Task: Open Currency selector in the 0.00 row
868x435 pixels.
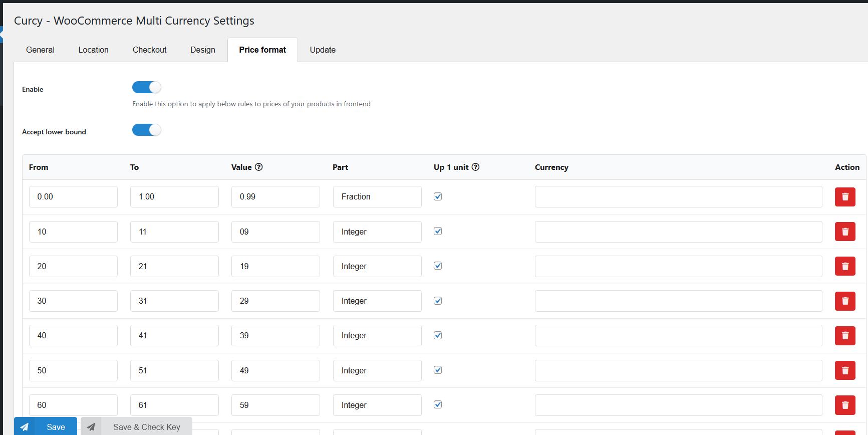Action: tap(678, 197)
